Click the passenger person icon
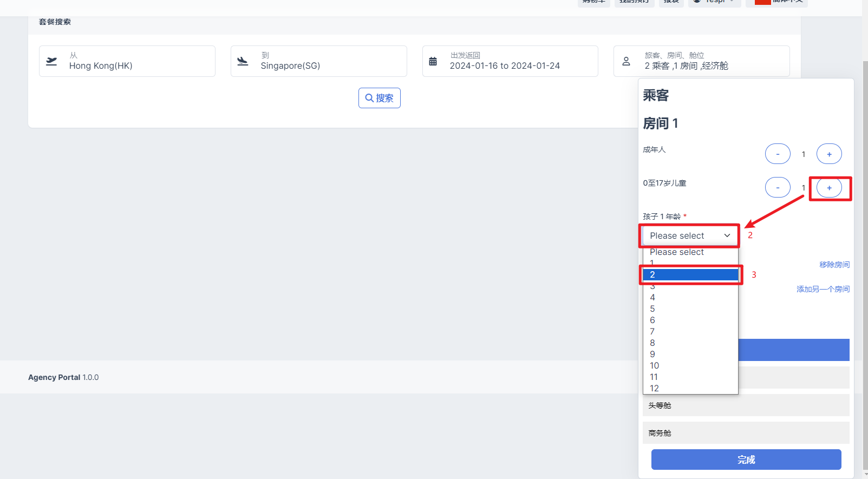Image resolution: width=868 pixels, height=479 pixels. click(x=626, y=61)
